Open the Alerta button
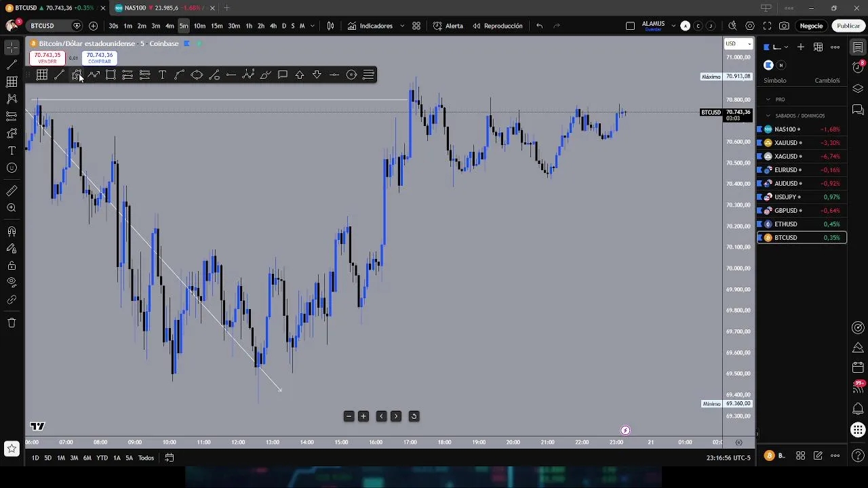Image resolution: width=868 pixels, height=488 pixels. click(x=448, y=26)
